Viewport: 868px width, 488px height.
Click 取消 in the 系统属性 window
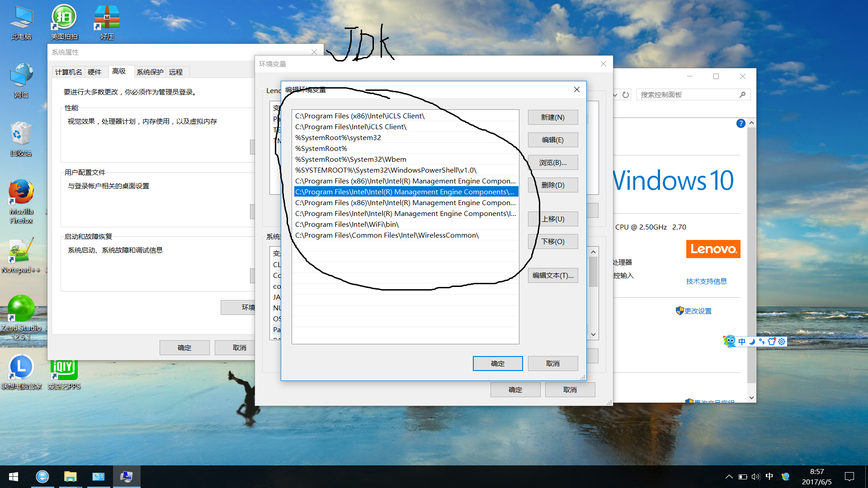tap(235, 348)
